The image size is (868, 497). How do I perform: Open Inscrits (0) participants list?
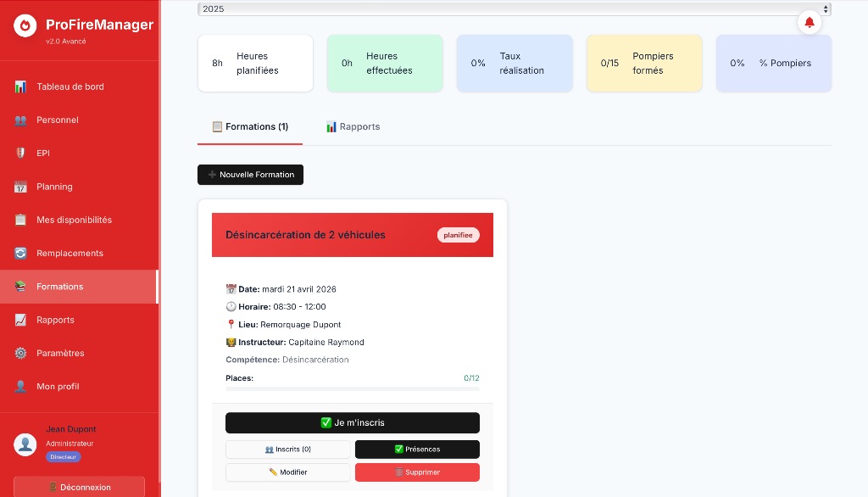tap(288, 449)
